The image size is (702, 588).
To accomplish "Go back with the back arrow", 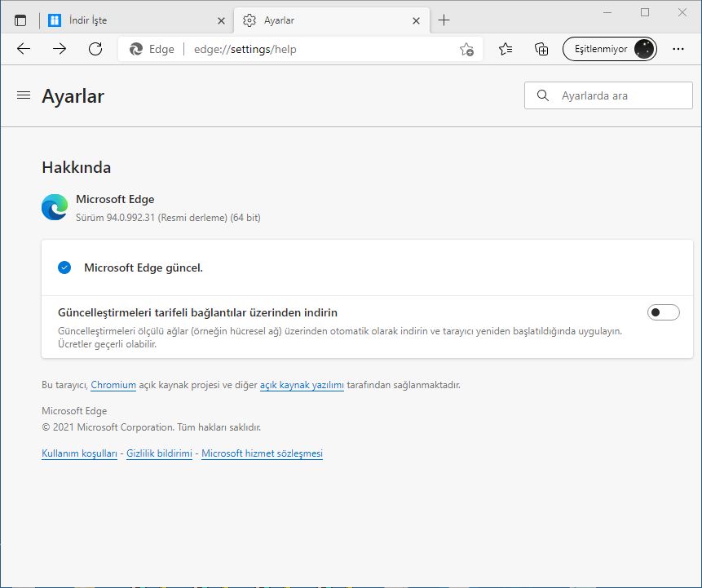I will [24, 49].
